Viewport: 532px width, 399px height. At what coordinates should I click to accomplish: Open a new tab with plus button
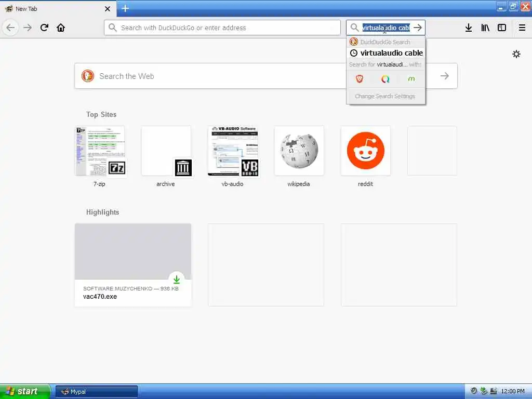click(x=125, y=8)
